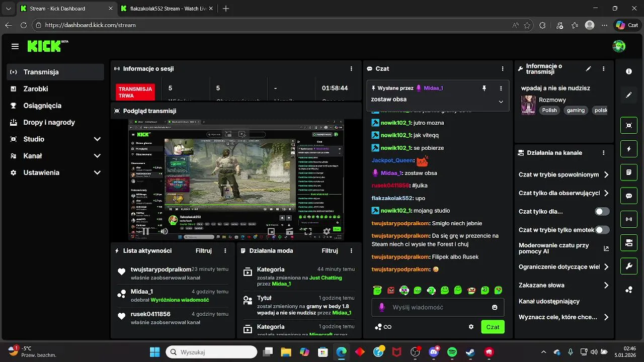
Task: Open the Działania na kanale three-dot menu
Action: 604,153
